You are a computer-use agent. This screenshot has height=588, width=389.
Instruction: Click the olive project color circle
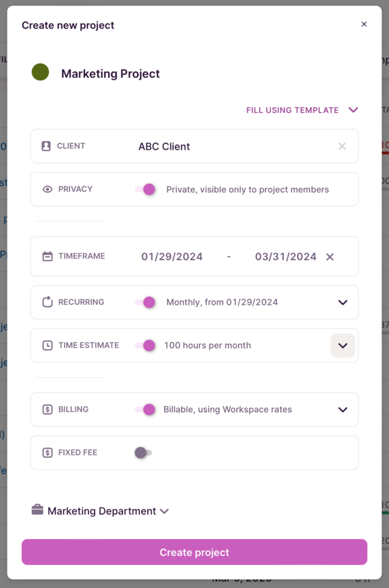40,73
